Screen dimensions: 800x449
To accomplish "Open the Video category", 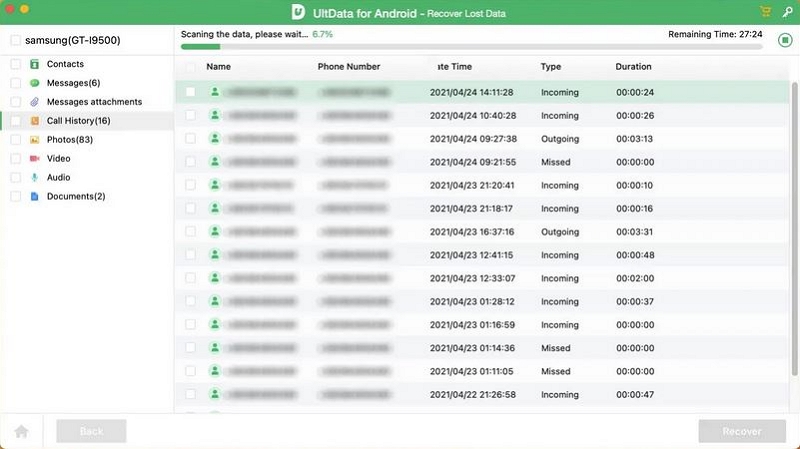I will 59,159.
